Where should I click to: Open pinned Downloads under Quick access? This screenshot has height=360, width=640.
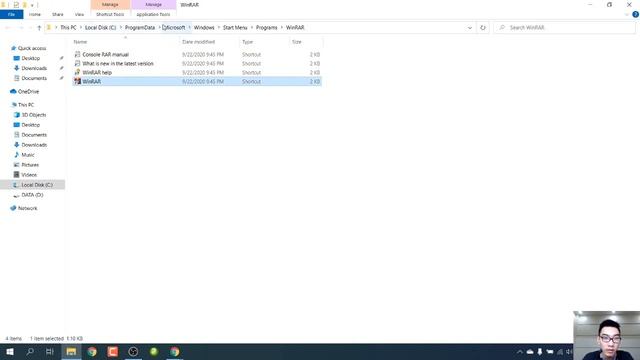pos(34,68)
